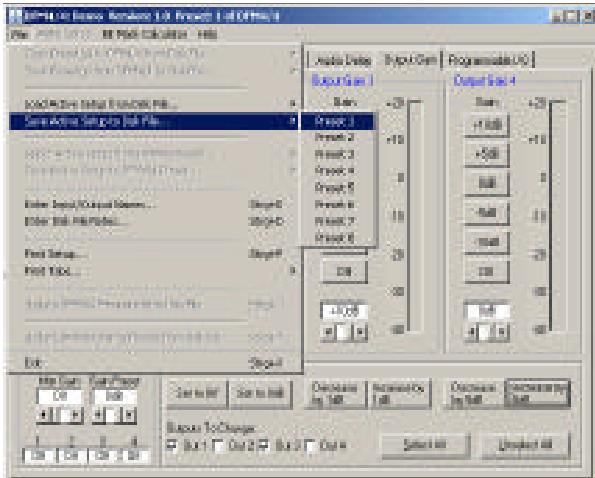This screenshot has width=595, height=478.
Task: Select Preset 1 in the submenu
Action: tap(338, 121)
